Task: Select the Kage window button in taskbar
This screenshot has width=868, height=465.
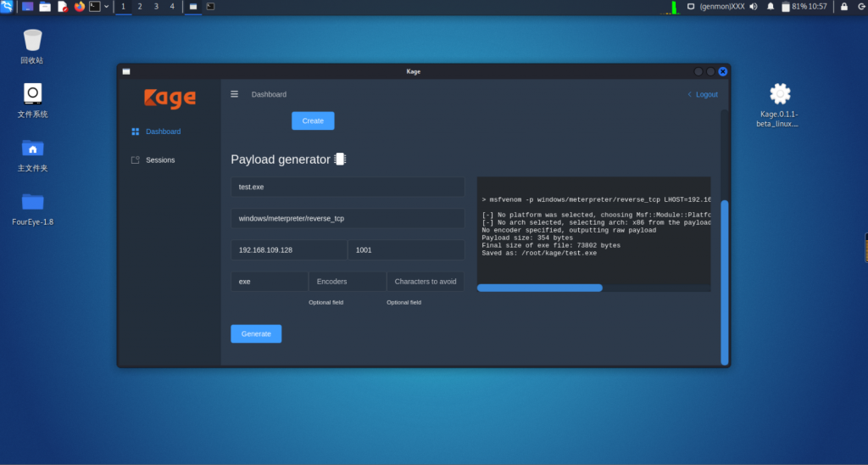Action: tap(193, 7)
